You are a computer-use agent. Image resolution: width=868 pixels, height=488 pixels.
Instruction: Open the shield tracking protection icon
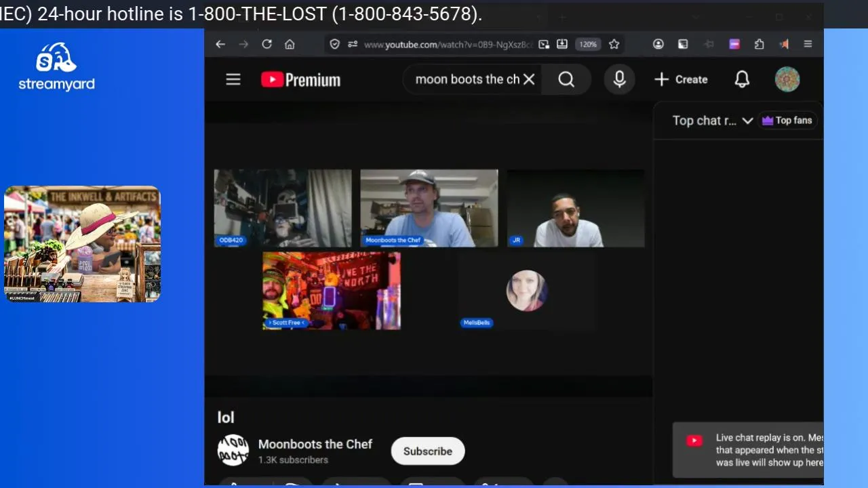334,44
